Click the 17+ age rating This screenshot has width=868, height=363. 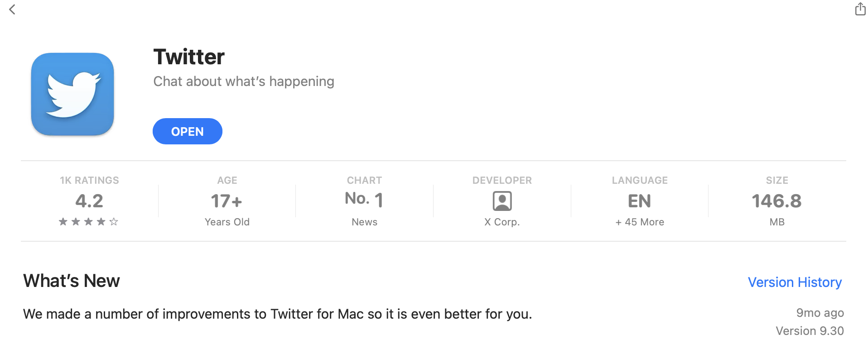(x=227, y=201)
